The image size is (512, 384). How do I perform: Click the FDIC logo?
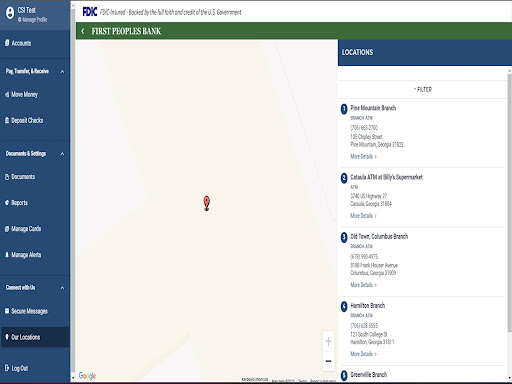(x=90, y=12)
